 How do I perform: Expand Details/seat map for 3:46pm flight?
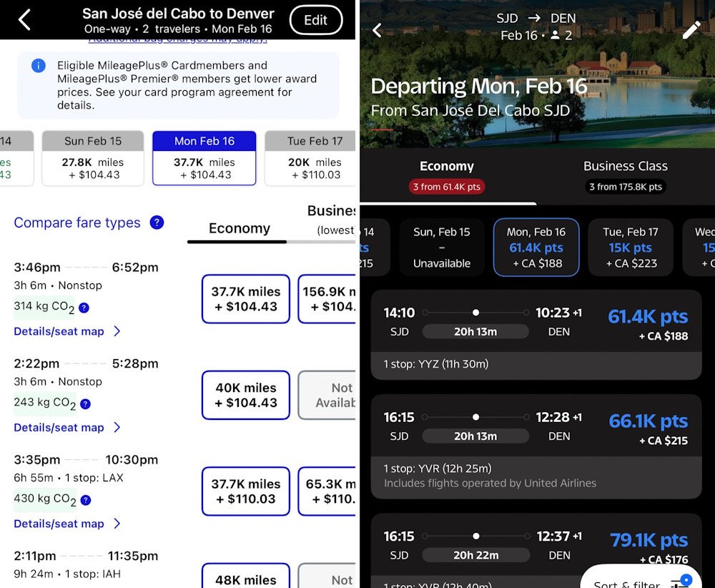(67, 331)
